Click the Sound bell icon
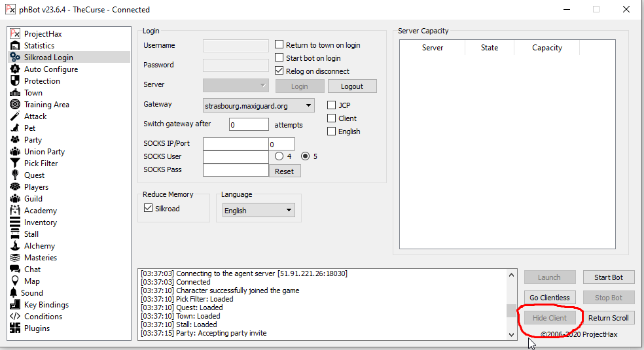This screenshot has height=350, width=644. tap(14, 293)
